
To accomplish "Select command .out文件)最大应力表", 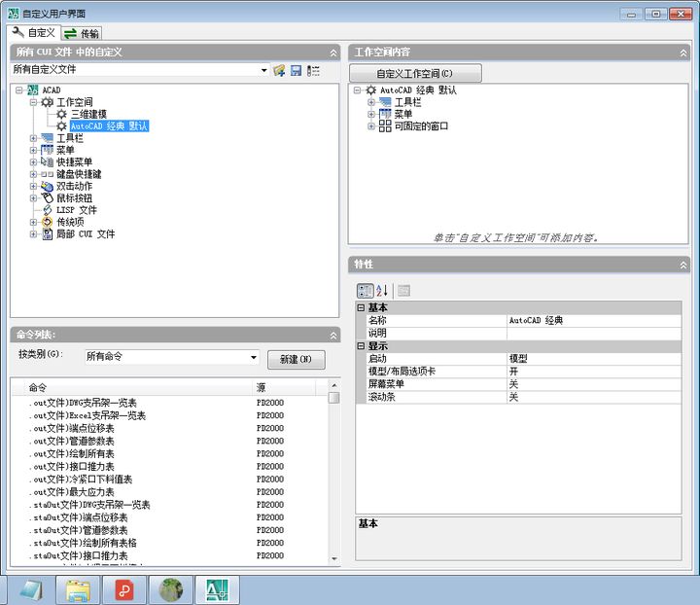I will (x=72, y=492).
